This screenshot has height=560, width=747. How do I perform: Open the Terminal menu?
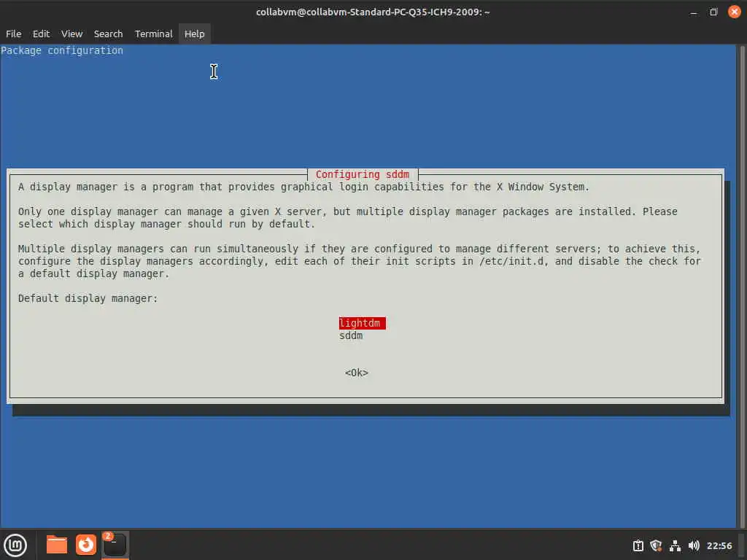pos(153,34)
